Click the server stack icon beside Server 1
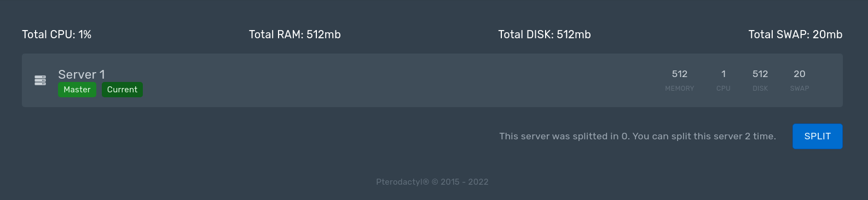Screen dimensions: 868x200 coord(40,80)
